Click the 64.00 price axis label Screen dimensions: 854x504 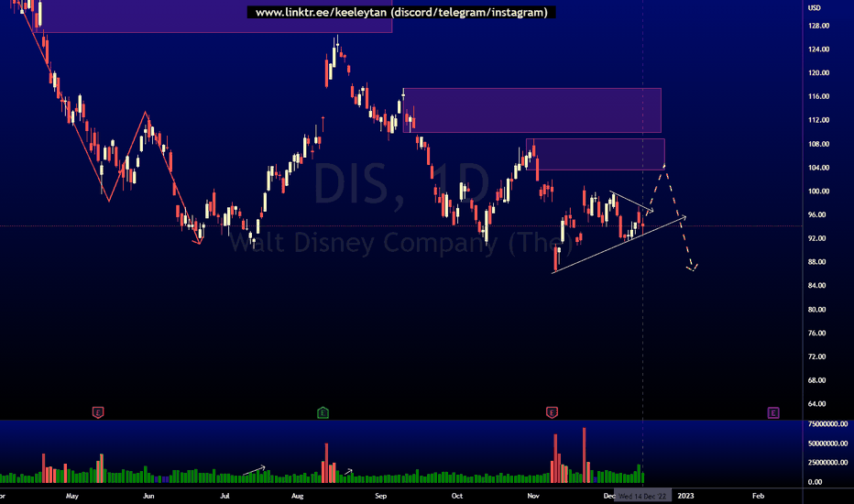817,404
